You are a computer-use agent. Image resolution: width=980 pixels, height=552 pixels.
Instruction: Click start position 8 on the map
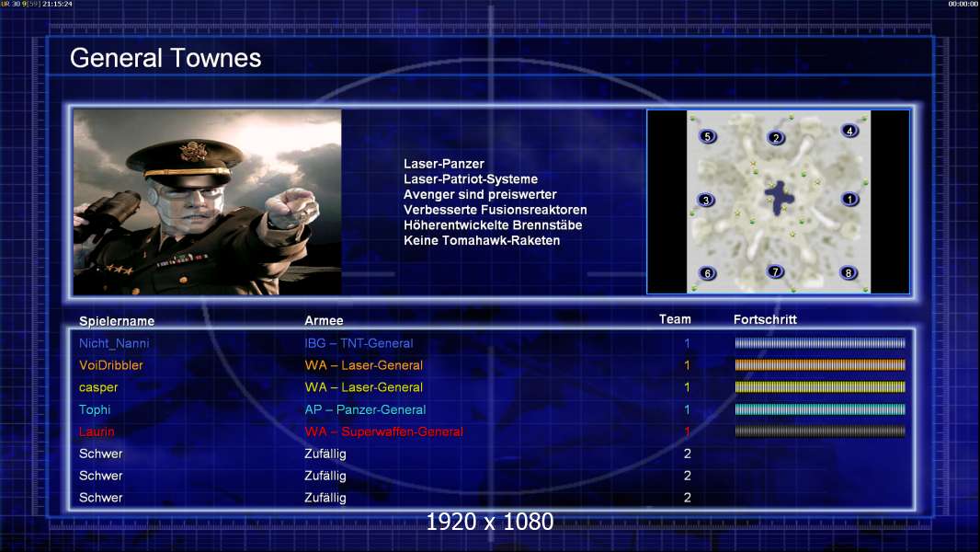click(849, 272)
